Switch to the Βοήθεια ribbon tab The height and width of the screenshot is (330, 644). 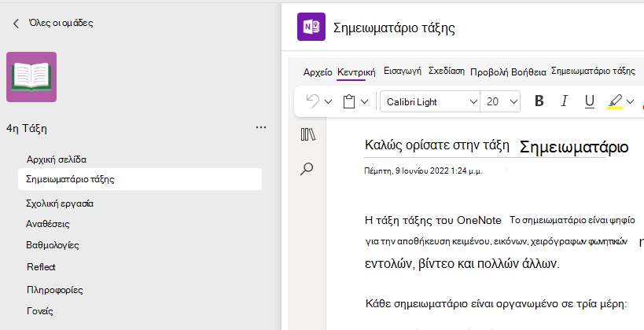click(528, 72)
